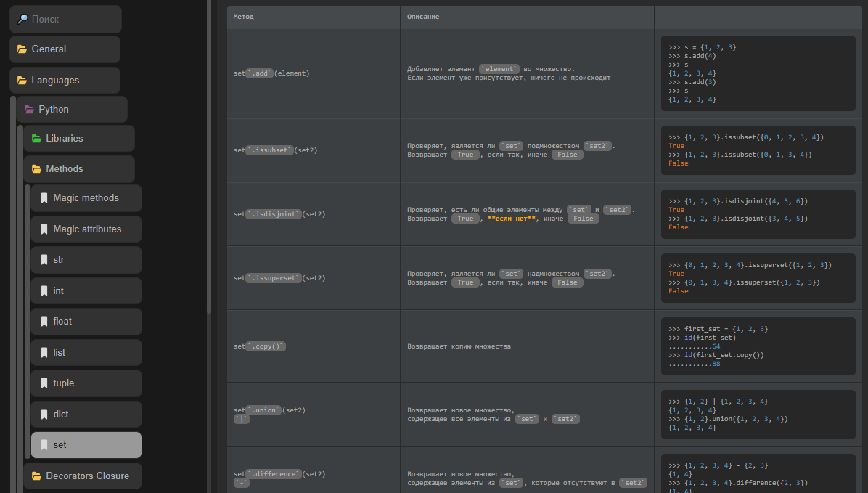Collapse the Languages section

[x=65, y=81]
